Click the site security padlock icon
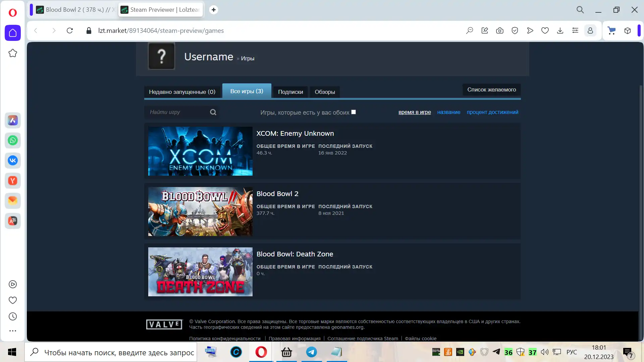This screenshot has height=362, width=644. point(89,31)
